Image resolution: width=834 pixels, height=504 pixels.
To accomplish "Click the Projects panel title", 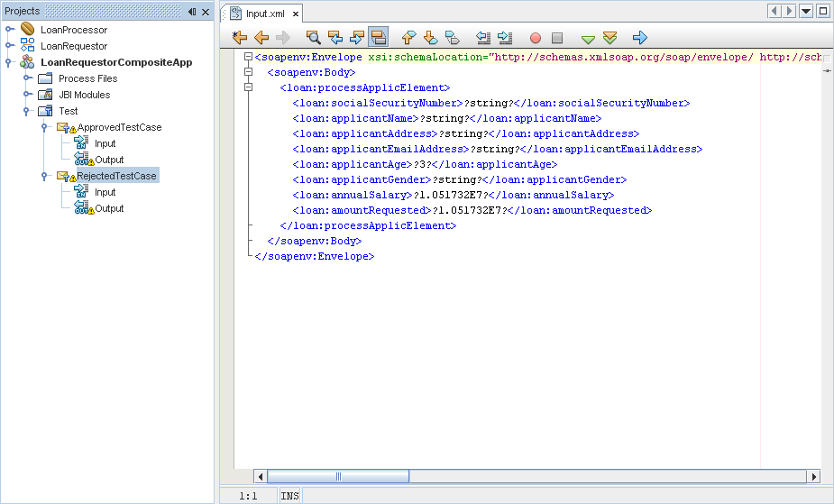I will [x=23, y=11].
